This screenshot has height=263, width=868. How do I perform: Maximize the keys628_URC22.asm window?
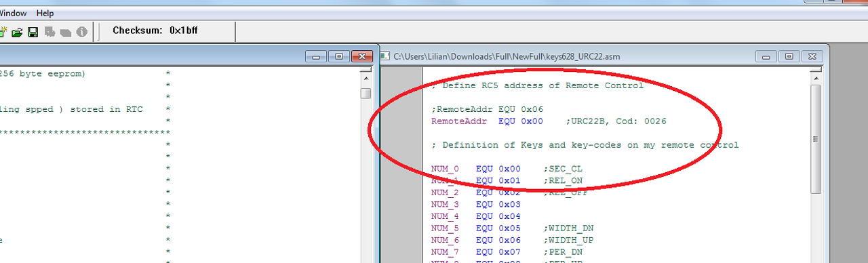[789, 56]
